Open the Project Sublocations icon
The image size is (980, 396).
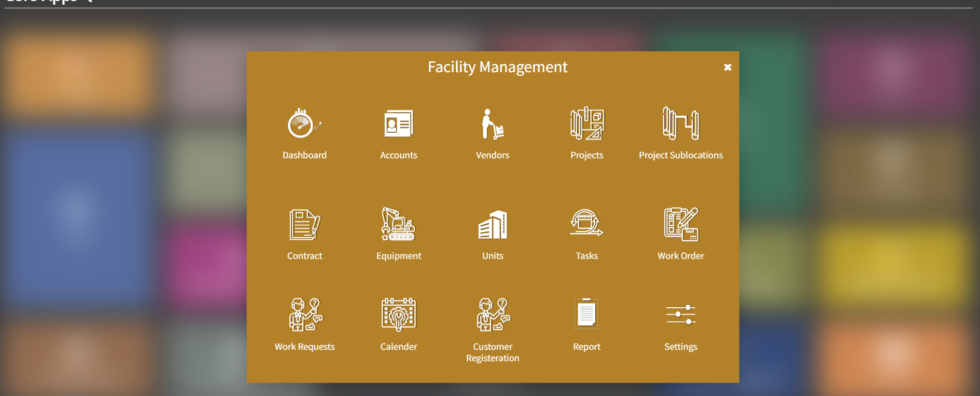680,124
